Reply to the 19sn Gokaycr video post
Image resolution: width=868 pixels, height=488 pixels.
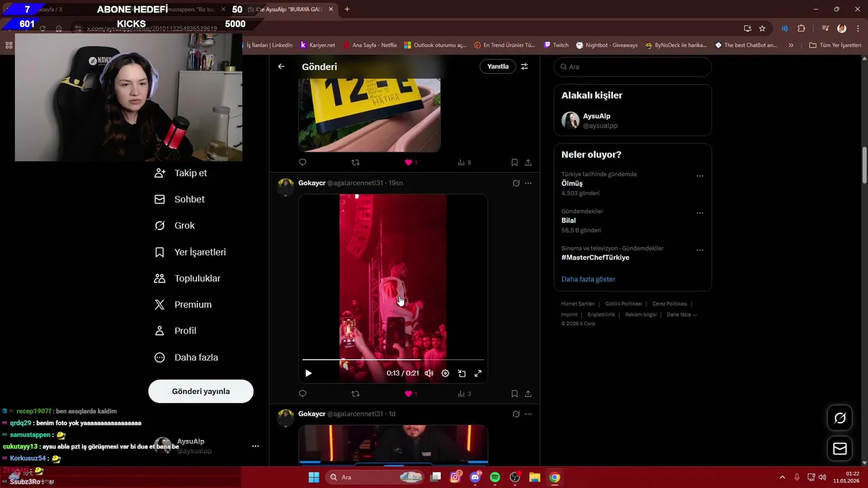click(302, 393)
